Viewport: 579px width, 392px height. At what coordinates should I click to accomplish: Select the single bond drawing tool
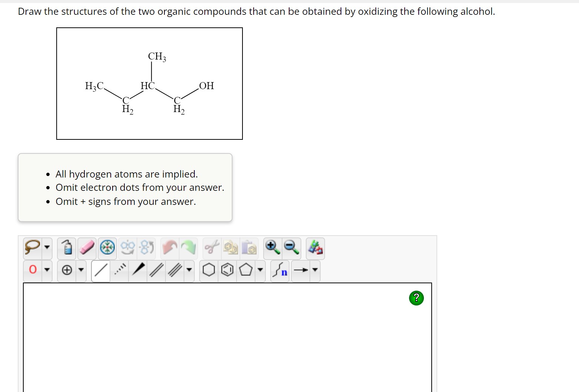[x=101, y=270]
